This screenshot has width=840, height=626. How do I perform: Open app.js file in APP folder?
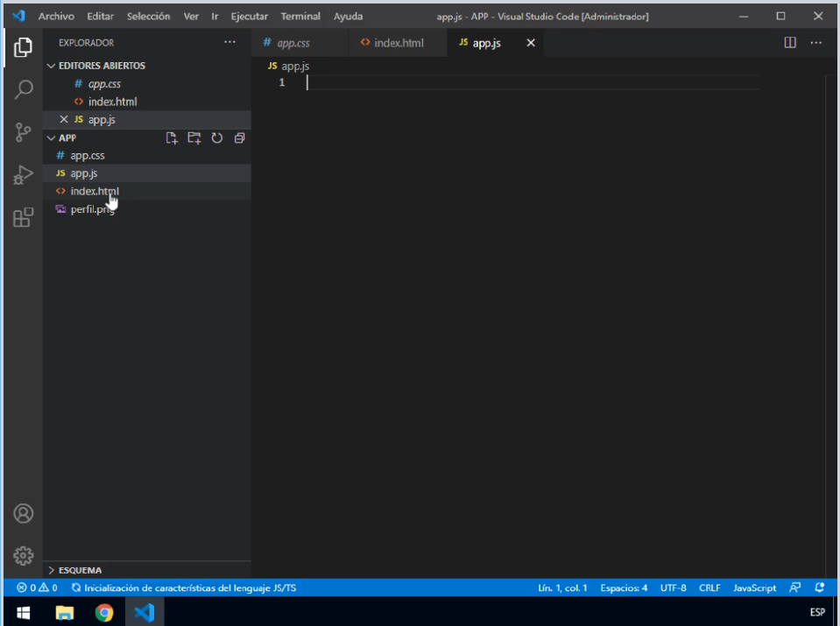coord(147,173)
